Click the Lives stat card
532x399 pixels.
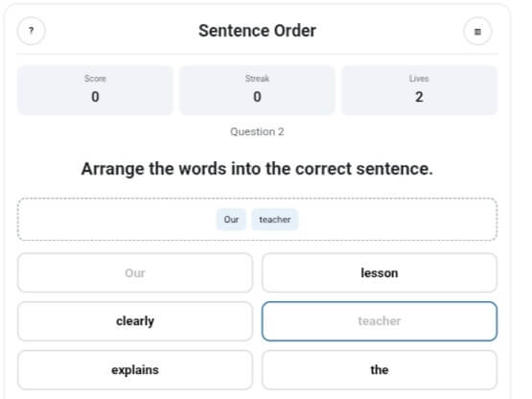point(419,90)
